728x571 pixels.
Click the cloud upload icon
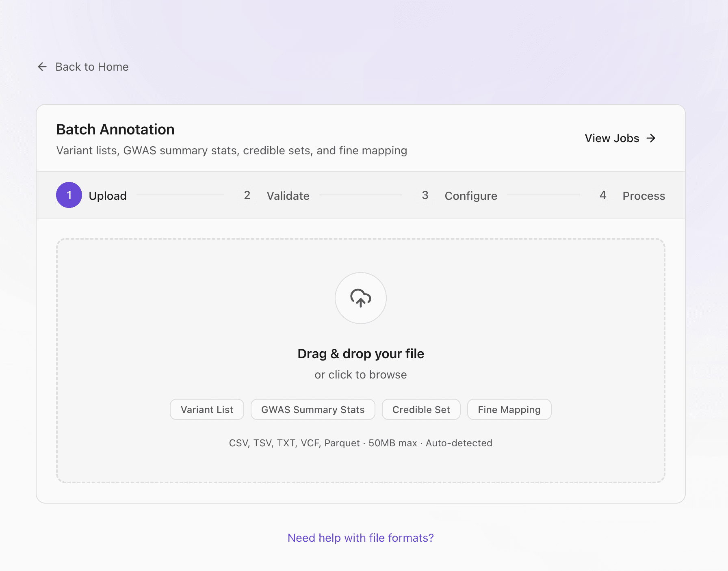(x=361, y=298)
